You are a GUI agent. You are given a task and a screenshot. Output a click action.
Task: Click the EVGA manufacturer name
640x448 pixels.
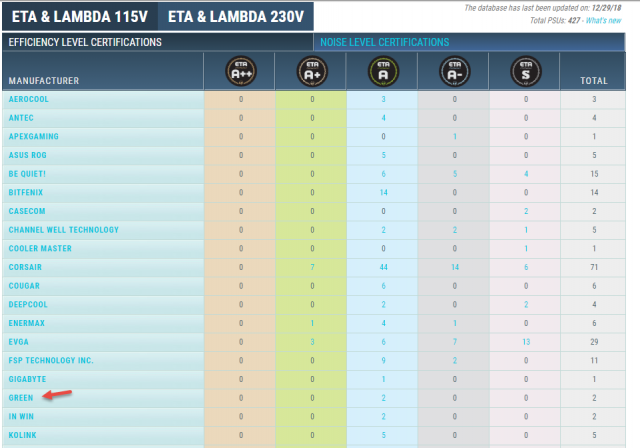[19, 341]
